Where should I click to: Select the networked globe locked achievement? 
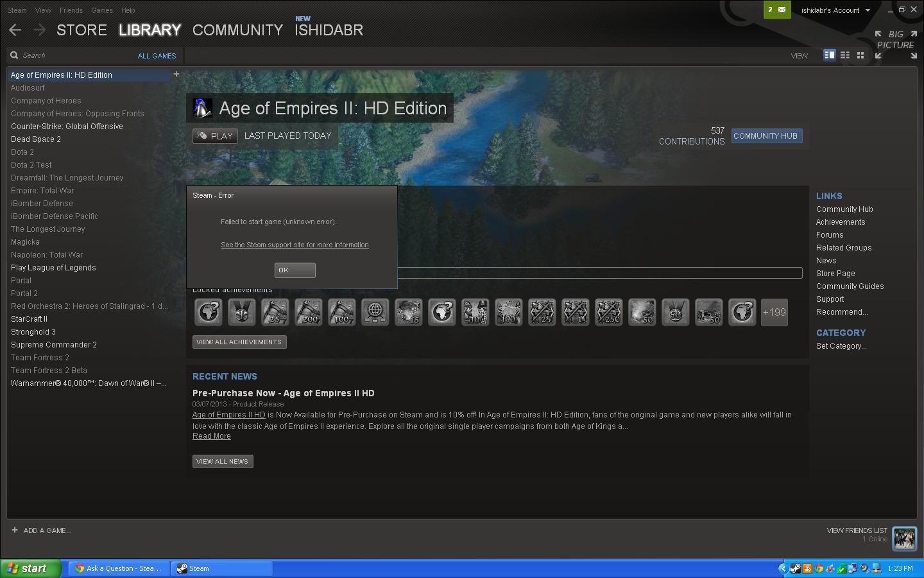coord(375,313)
